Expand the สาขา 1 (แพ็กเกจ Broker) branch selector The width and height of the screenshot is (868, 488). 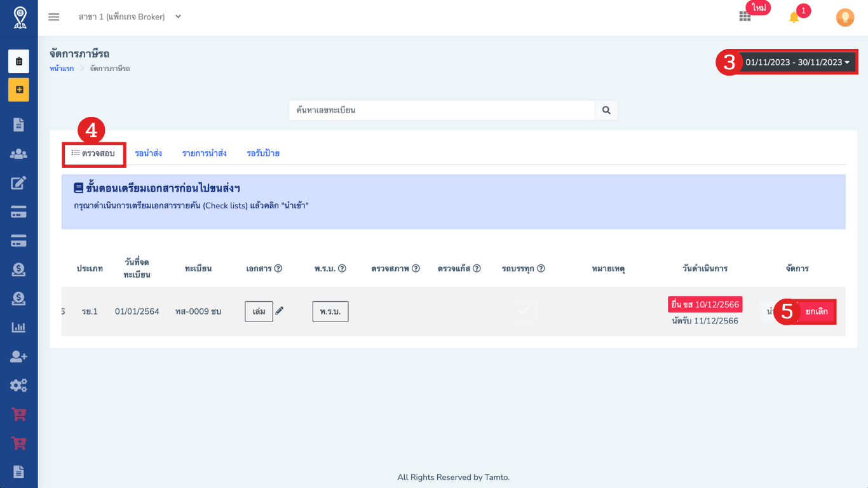click(x=130, y=17)
